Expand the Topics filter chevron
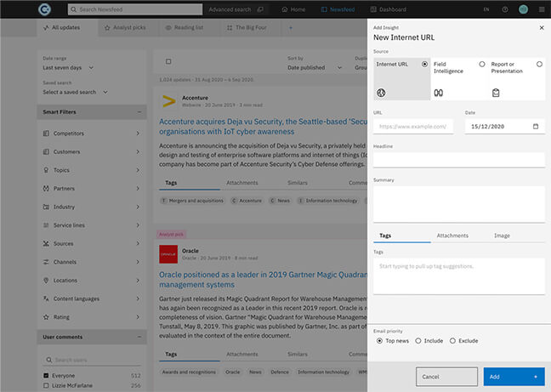551x392 pixels. (x=138, y=170)
